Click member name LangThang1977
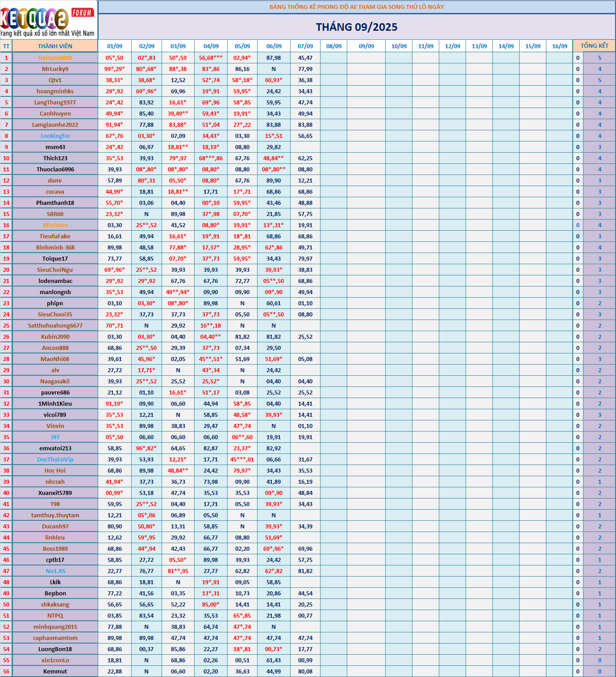 tap(55, 102)
